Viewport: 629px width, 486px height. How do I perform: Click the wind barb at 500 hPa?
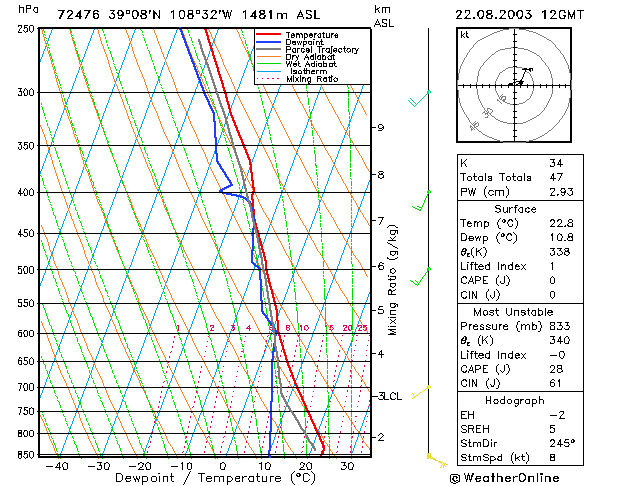pos(420,276)
